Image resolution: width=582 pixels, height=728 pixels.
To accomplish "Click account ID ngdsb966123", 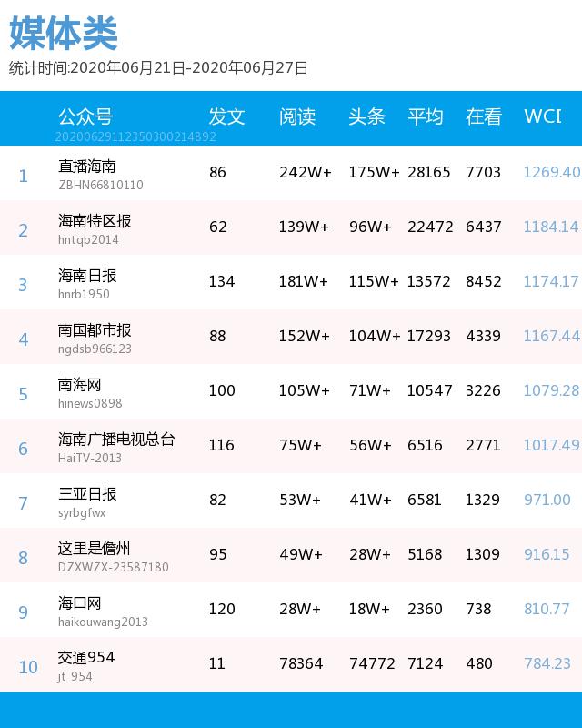I will coord(95,349).
